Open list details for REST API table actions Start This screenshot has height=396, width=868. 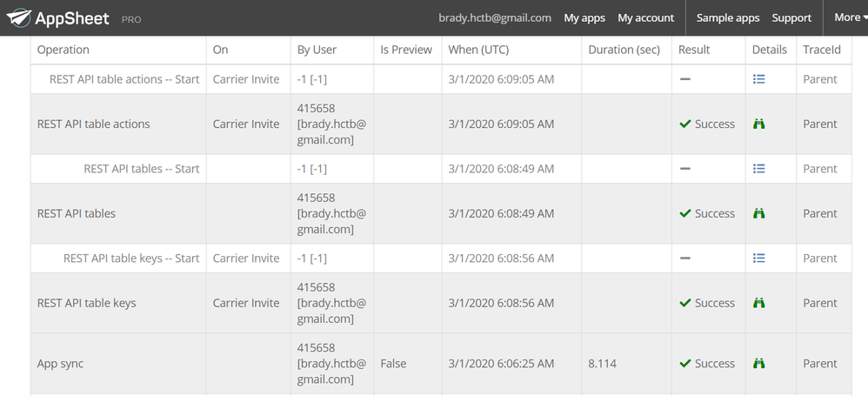pos(758,79)
